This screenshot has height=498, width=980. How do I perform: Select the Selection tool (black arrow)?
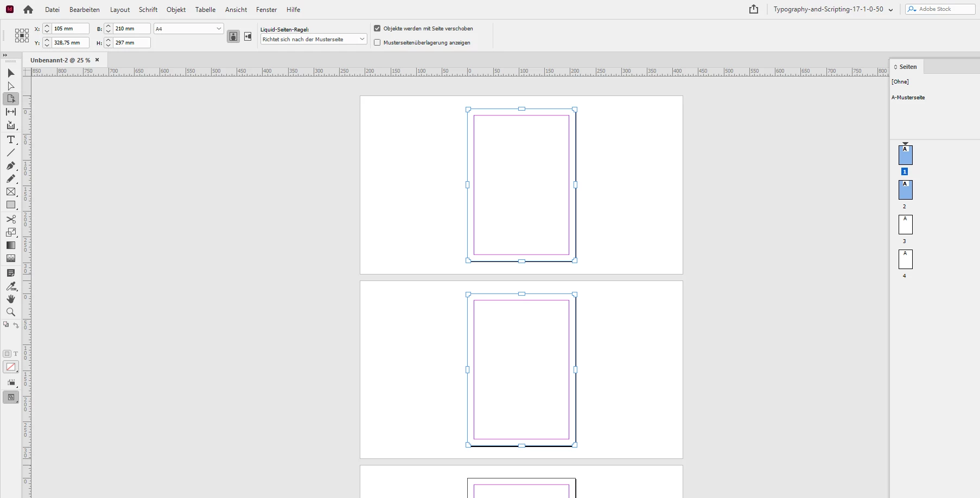(11, 73)
